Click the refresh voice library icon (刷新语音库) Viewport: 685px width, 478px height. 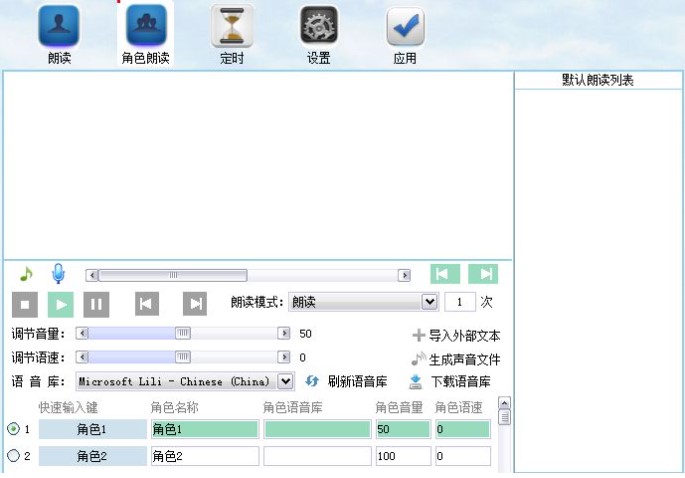point(312,381)
